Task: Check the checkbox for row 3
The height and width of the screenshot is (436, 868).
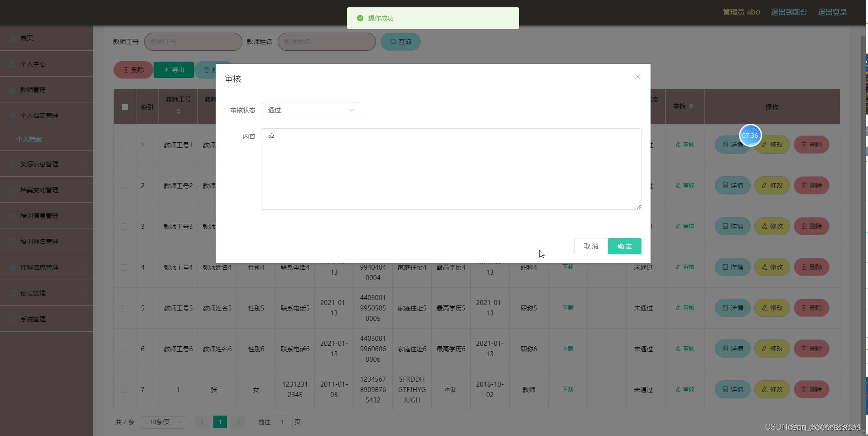Action: point(124,227)
